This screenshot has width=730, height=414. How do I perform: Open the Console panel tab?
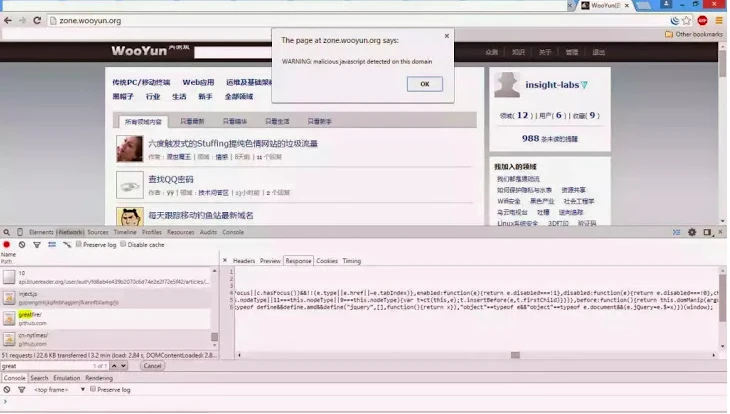(x=233, y=232)
